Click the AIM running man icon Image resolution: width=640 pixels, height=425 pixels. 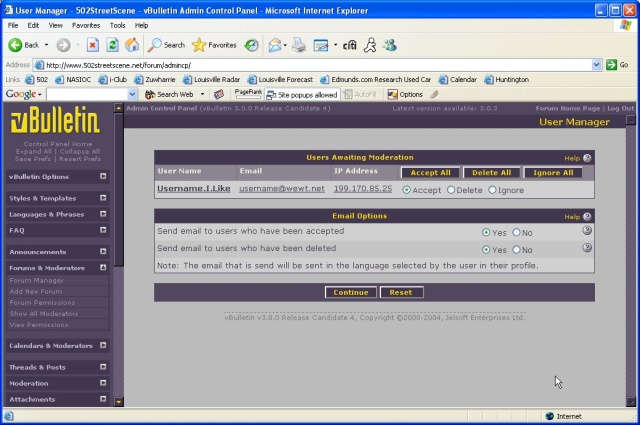click(x=370, y=45)
